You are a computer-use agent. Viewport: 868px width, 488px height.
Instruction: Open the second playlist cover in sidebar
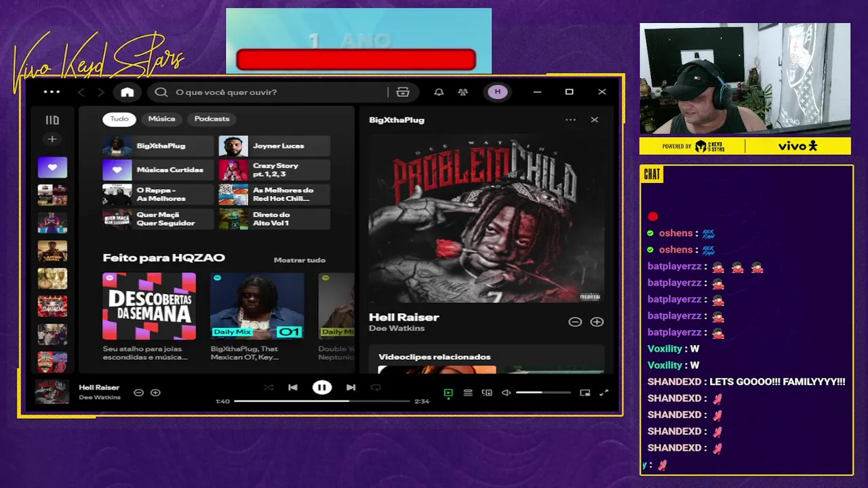click(x=52, y=195)
